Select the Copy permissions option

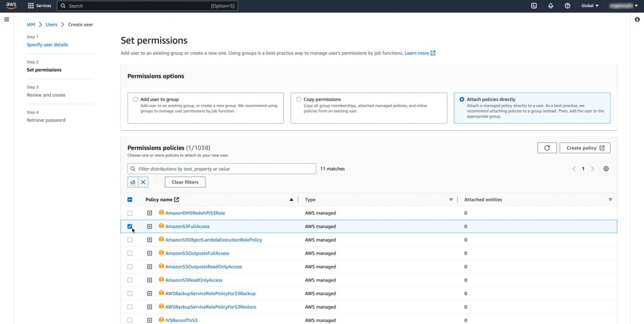coord(299,100)
